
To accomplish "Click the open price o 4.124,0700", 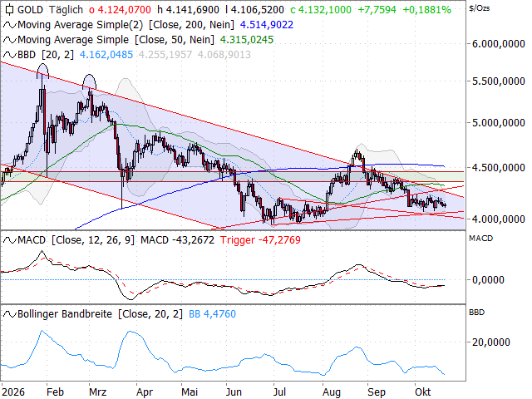I will [120, 10].
